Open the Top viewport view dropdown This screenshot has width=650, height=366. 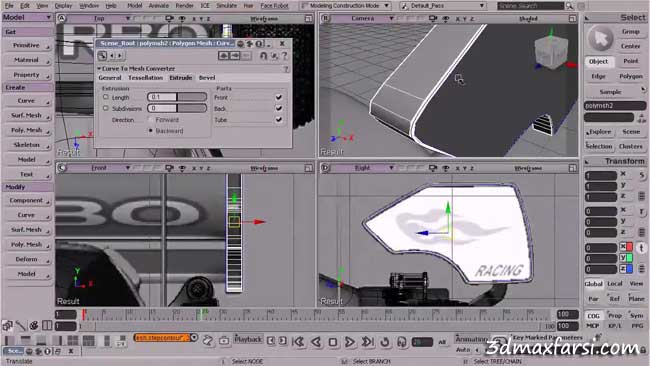(128, 18)
